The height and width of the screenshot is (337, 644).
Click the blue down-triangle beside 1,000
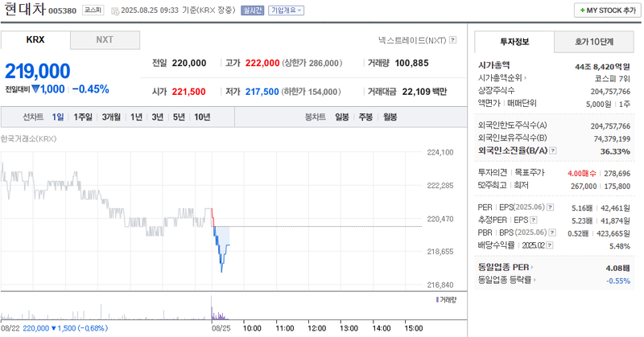pyautogui.click(x=35, y=89)
